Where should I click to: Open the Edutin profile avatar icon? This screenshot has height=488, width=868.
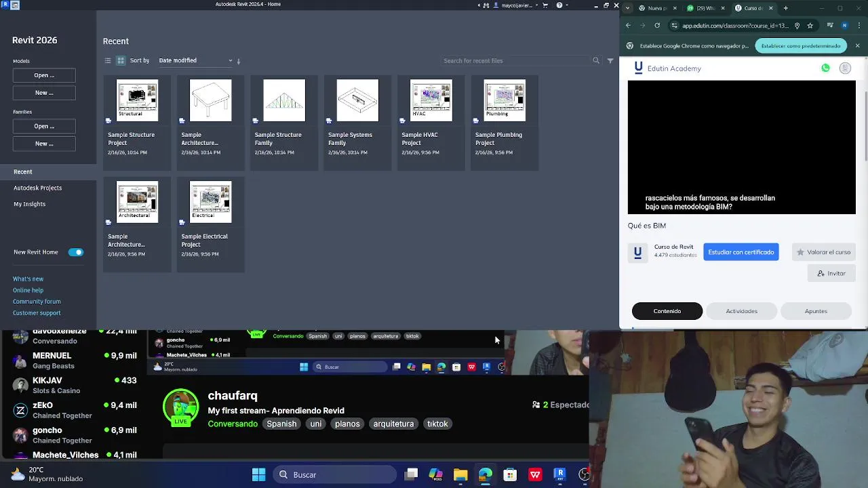[x=845, y=68]
